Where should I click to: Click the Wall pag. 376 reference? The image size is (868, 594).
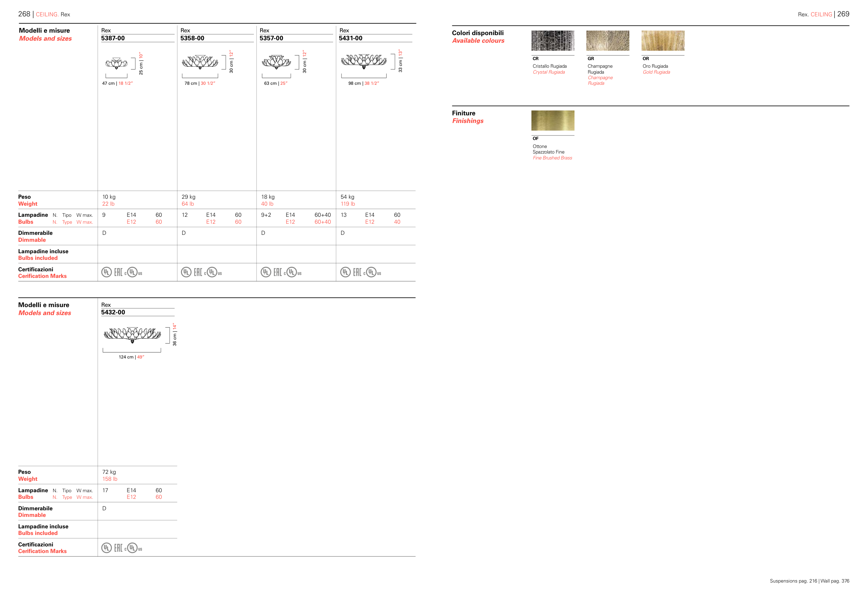point(834,581)
